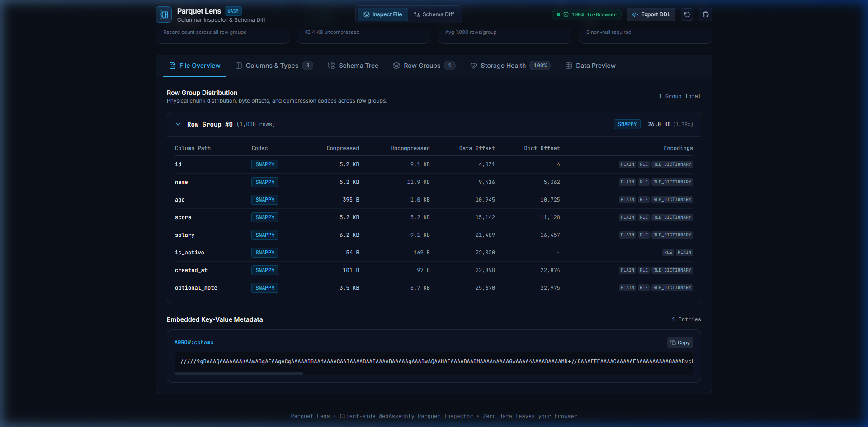The image size is (868, 427).
Task: Select the File Overview tab
Action: [195, 66]
